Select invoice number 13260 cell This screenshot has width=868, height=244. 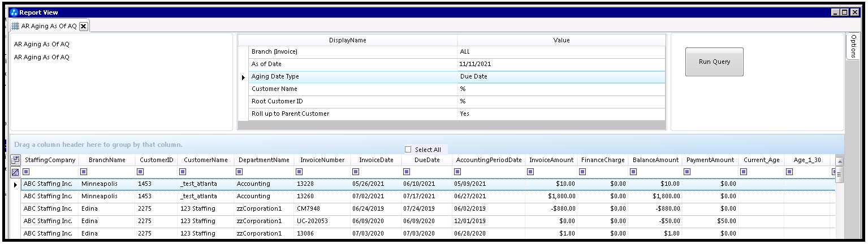tap(322, 197)
